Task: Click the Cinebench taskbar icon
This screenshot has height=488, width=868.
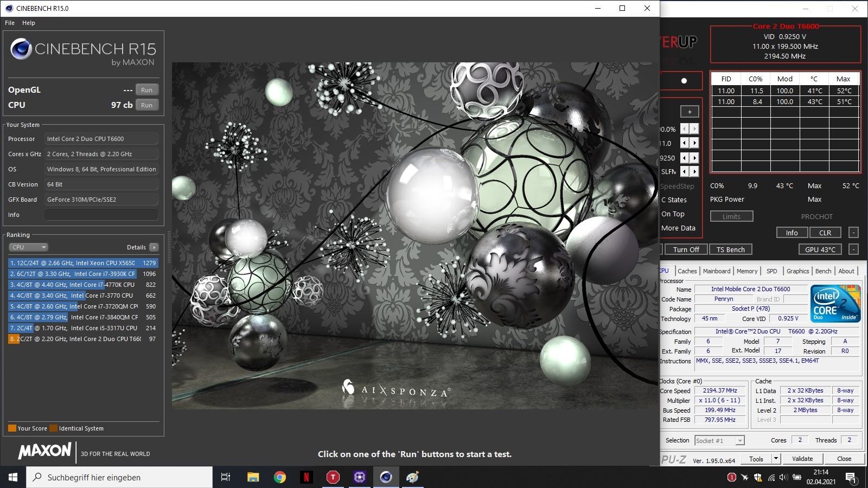Action: [386, 477]
